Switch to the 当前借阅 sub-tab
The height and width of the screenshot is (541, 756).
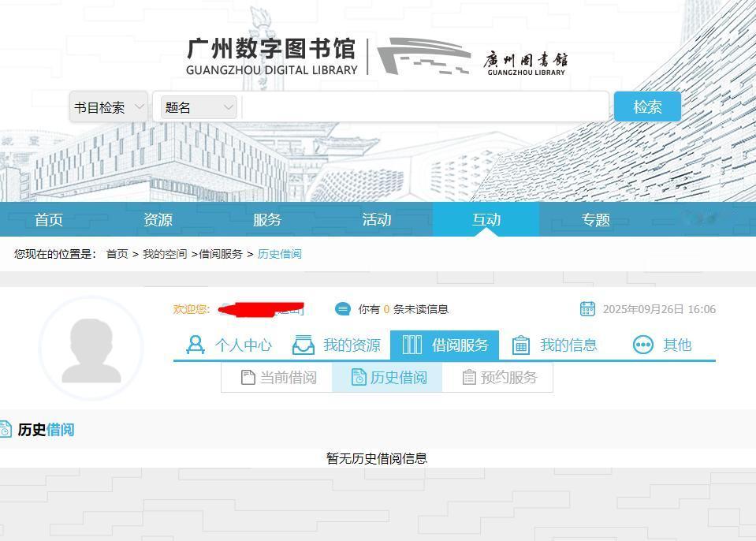pos(277,378)
